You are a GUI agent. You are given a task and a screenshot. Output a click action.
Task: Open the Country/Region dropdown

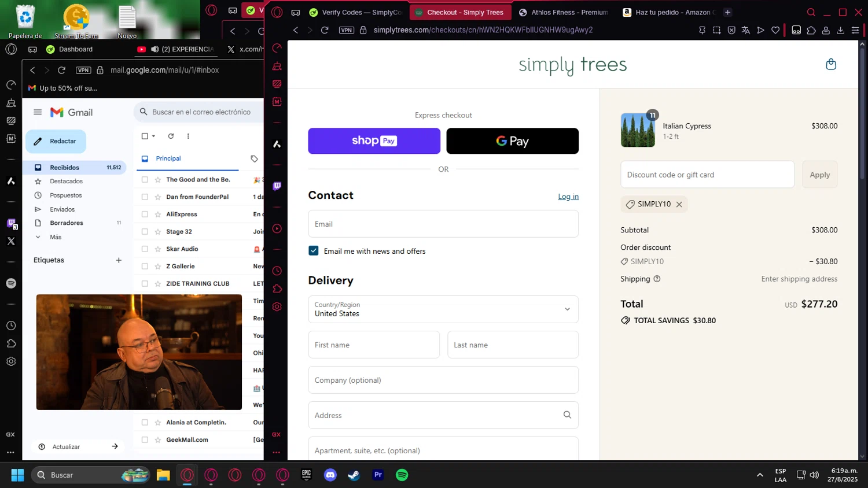point(443,309)
